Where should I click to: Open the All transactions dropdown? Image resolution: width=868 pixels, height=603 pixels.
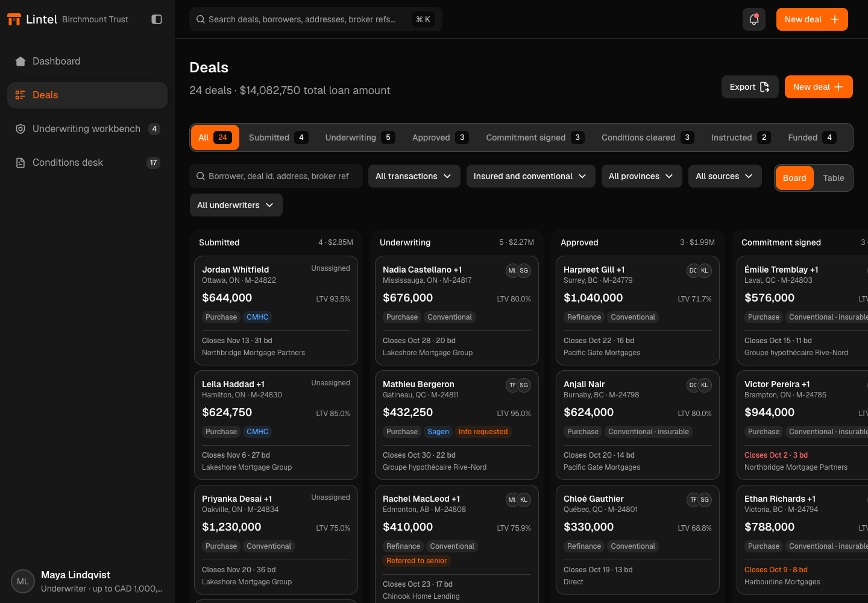pos(414,176)
